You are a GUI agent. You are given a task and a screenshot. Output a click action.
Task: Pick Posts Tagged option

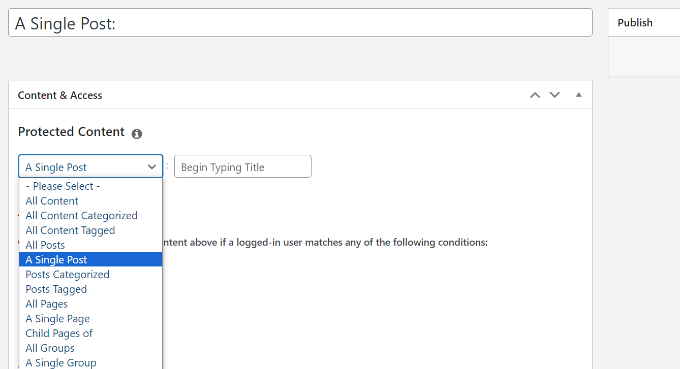91,289
